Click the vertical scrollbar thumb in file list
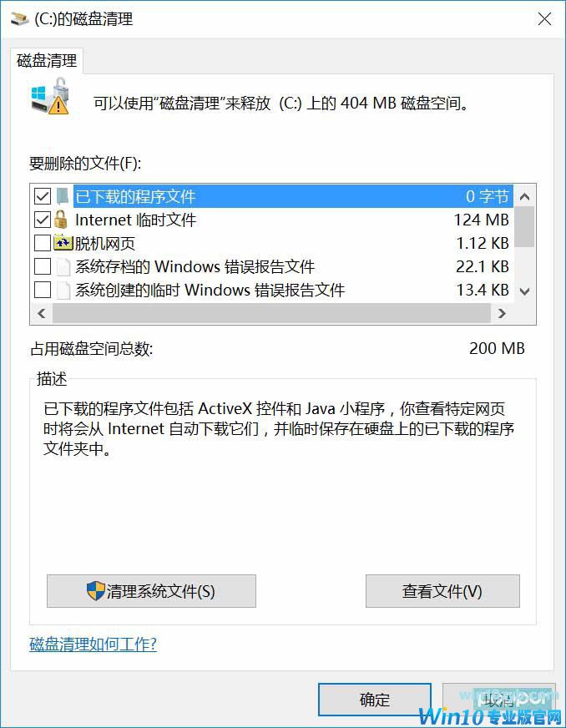This screenshot has width=566, height=728. tap(524, 227)
